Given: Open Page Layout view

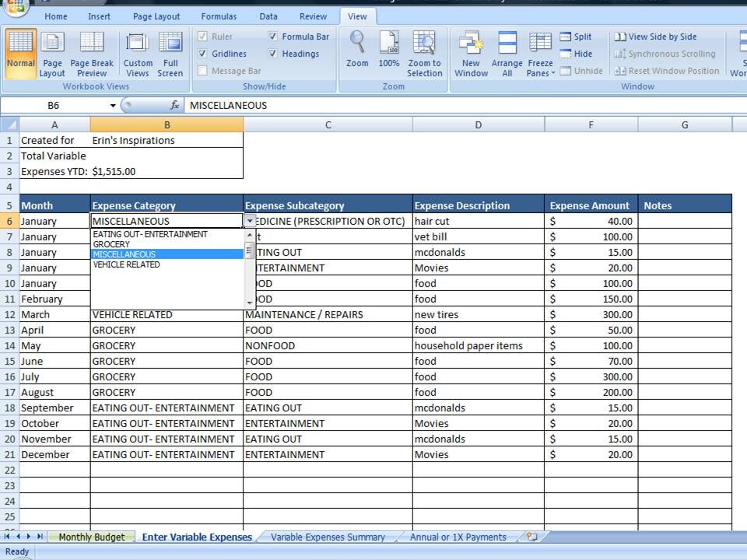Looking at the screenshot, I should [x=52, y=54].
